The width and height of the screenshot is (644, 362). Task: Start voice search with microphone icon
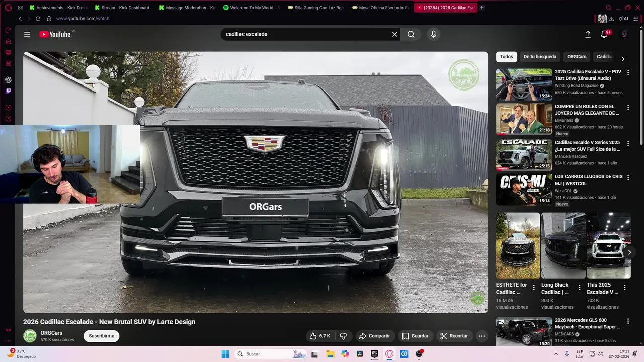[x=434, y=34]
